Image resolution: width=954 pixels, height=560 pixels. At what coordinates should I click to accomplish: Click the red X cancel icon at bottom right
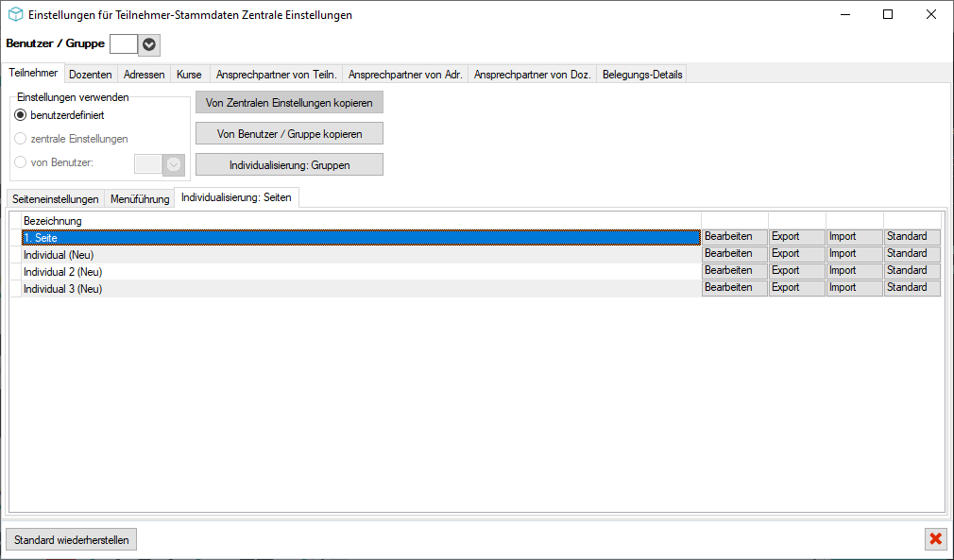point(936,538)
